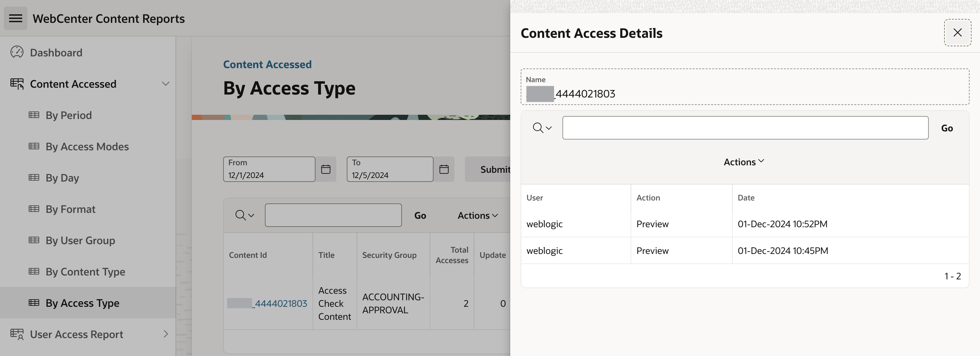Sort by the Total Accesses column header
The width and height of the screenshot is (980, 356).
tap(452, 255)
